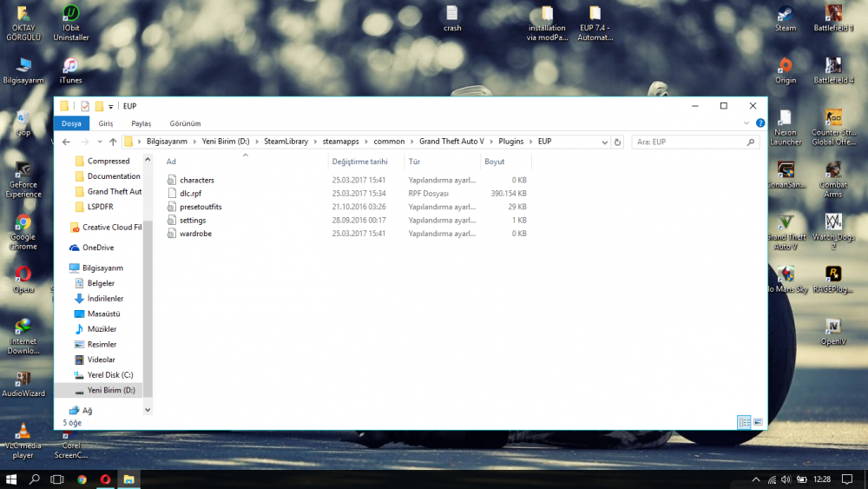868x489 pixels.
Task: Open the Dosya ribbon tab
Action: [x=71, y=123]
